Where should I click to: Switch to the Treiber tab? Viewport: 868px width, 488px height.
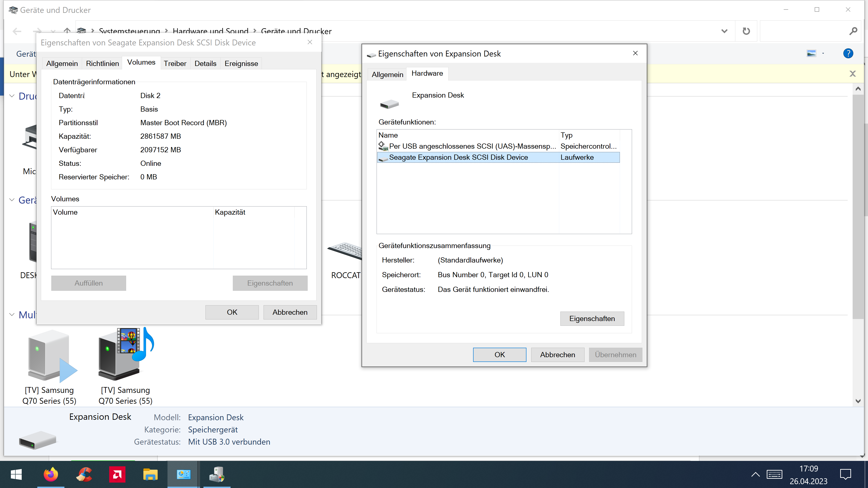pyautogui.click(x=175, y=64)
